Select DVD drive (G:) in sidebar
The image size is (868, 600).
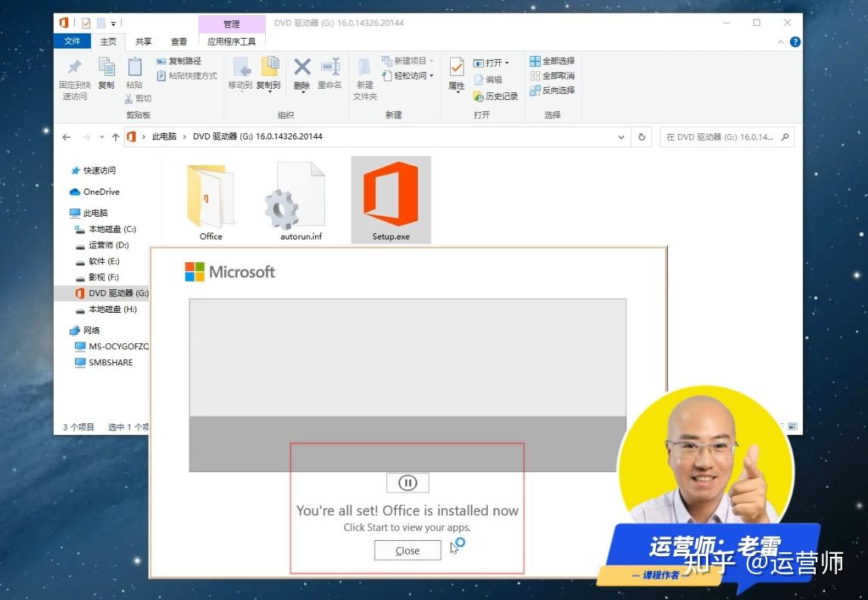tap(102, 293)
